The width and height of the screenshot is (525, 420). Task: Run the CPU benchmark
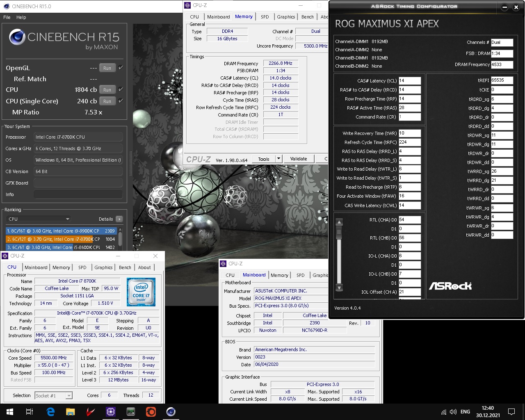pos(107,90)
